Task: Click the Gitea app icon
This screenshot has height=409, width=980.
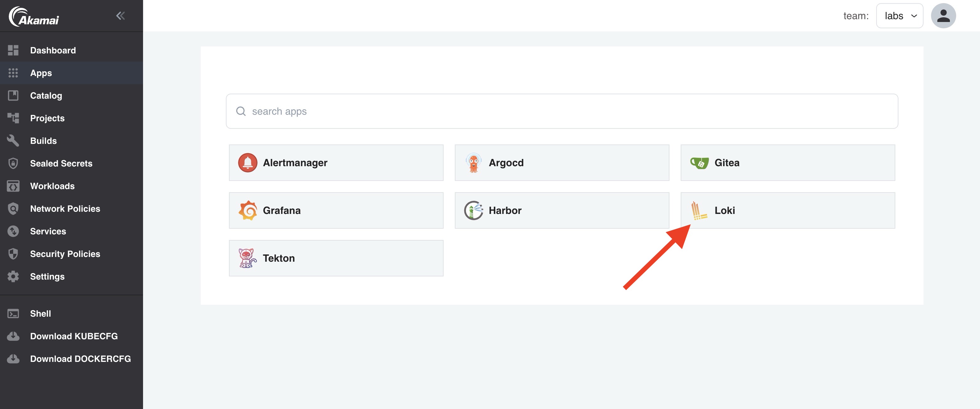Action: [x=697, y=163]
